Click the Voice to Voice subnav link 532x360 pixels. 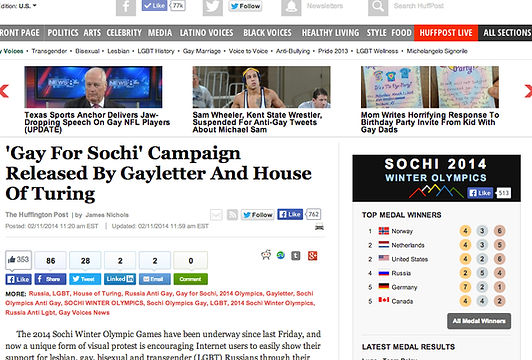[248, 51]
